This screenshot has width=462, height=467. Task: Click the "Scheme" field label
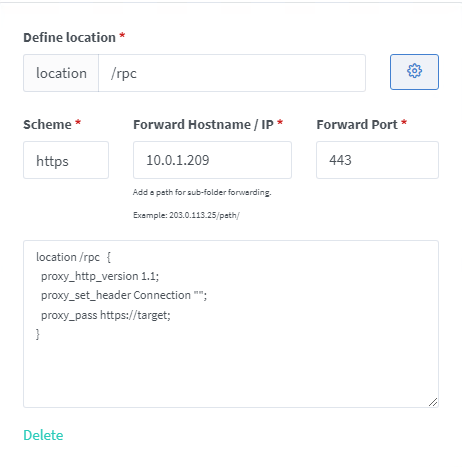click(x=47, y=125)
